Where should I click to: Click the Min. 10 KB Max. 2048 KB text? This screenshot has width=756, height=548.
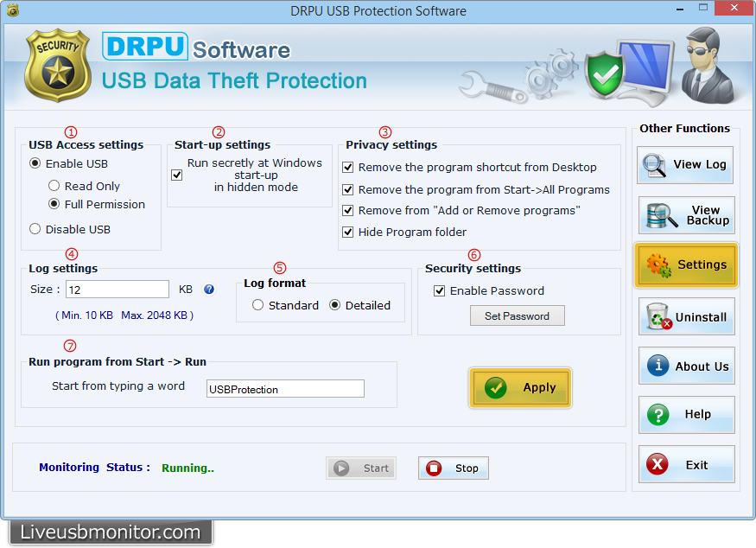tap(124, 315)
